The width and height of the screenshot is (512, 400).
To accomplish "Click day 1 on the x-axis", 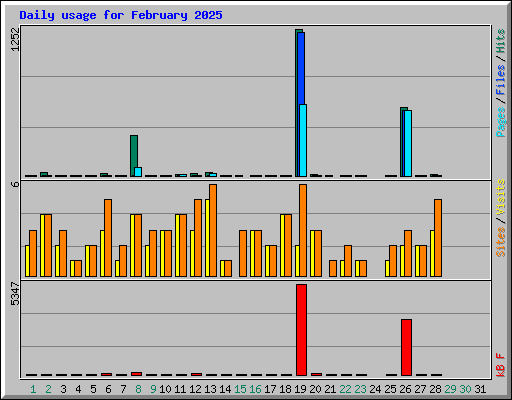I will click(33, 389).
